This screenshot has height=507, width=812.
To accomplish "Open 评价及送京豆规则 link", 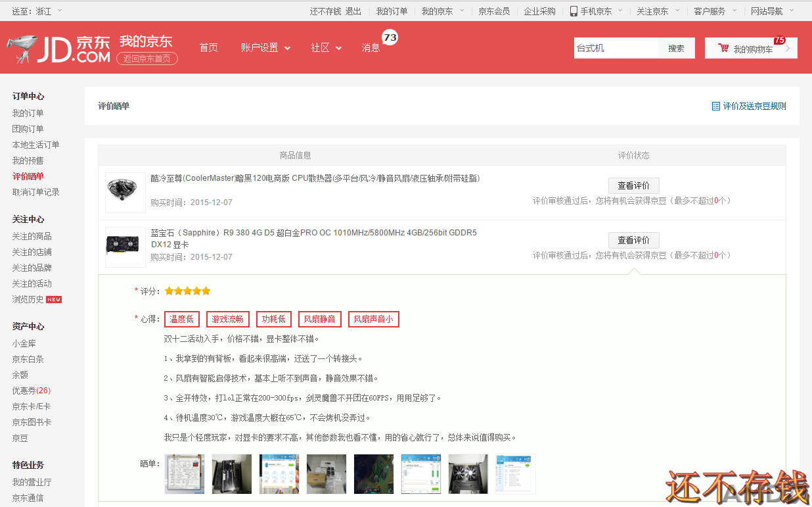I will [x=754, y=106].
